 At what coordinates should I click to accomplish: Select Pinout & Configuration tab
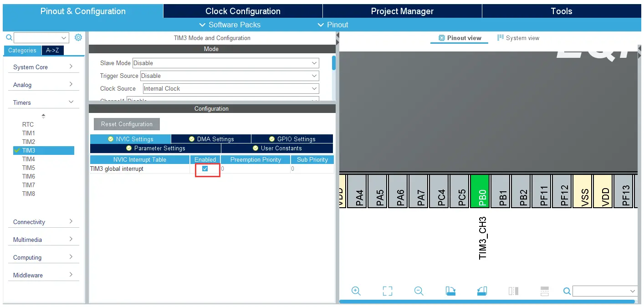pyautogui.click(x=83, y=11)
